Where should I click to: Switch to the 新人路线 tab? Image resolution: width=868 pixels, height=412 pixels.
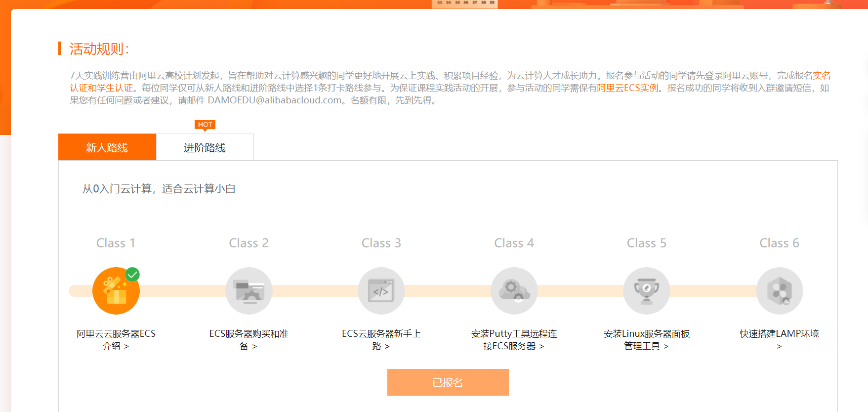click(107, 147)
